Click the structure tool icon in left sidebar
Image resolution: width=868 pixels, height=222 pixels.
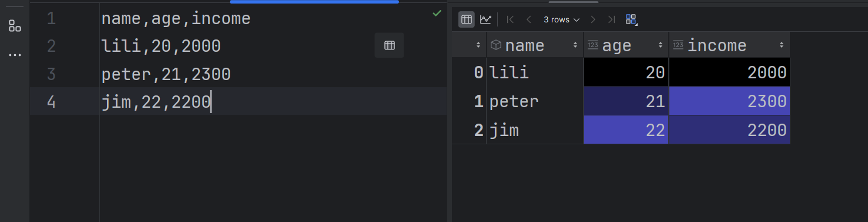tap(15, 26)
